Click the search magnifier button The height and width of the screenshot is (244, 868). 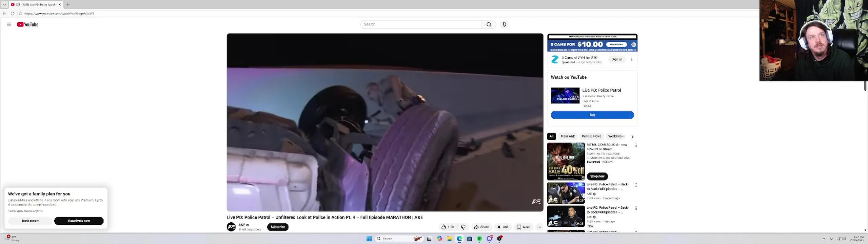coord(489,24)
